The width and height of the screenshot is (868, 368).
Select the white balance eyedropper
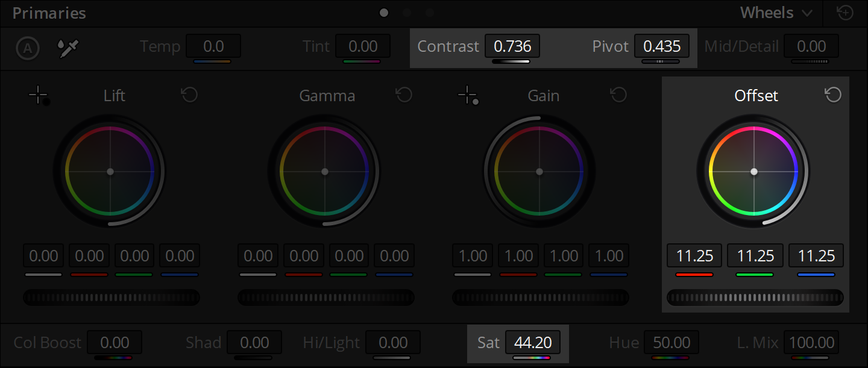pyautogui.click(x=68, y=48)
